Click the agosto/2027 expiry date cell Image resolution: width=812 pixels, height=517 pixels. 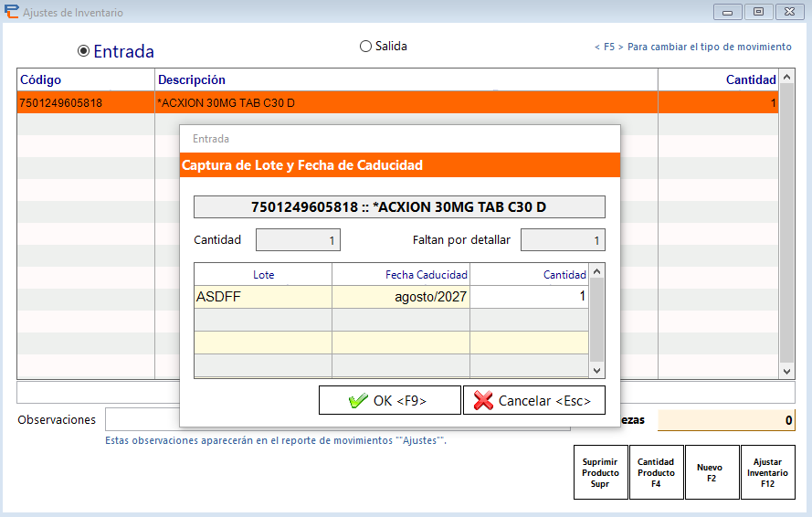point(401,297)
